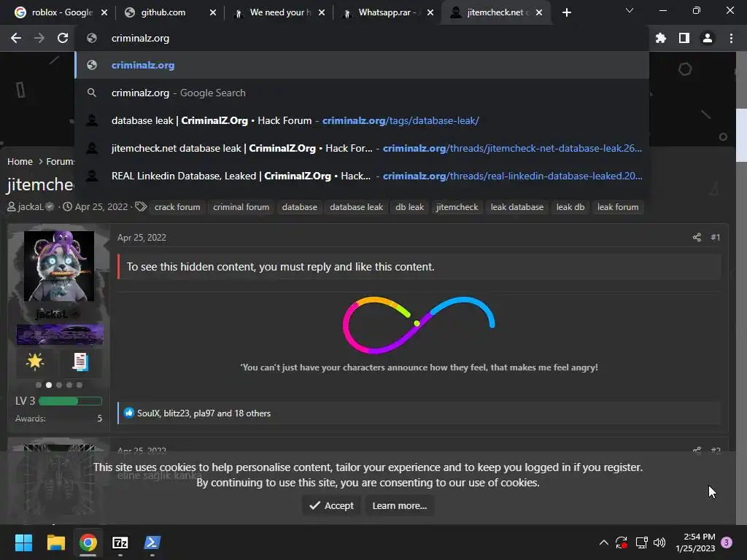View jackaL's avatar image
Image resolution: width=747 pixels, height=560 pixels.
pos(59,265)
